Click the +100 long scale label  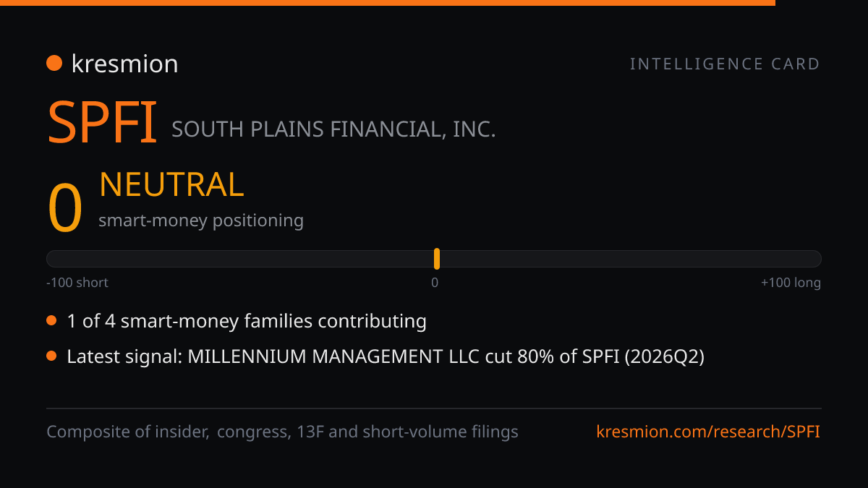click(x=791, y=283)
